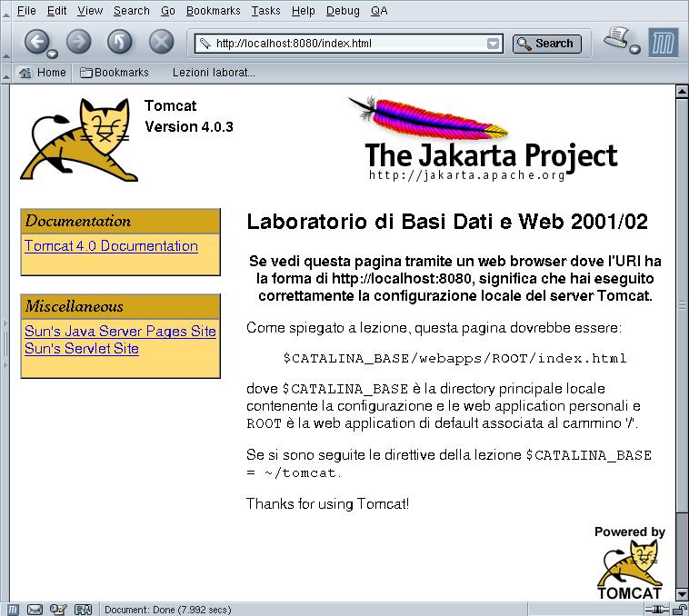
Task: Click the 'Documentation' box header
Action: 120,221
